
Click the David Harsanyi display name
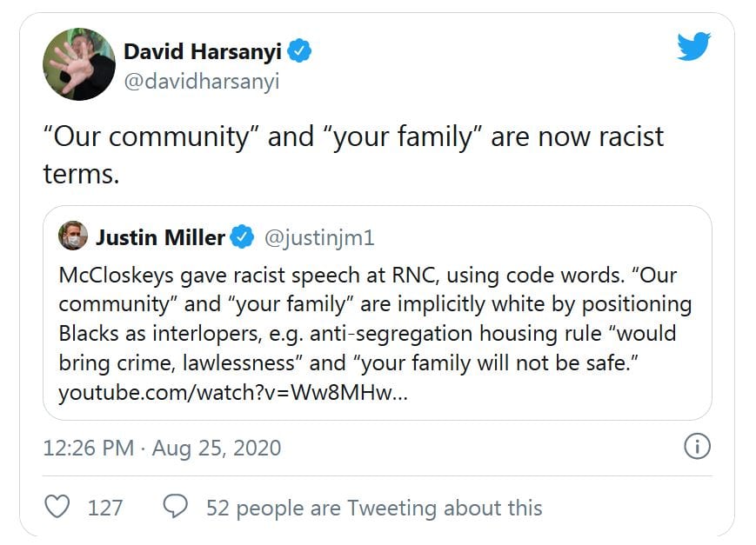tap(204, 51)
